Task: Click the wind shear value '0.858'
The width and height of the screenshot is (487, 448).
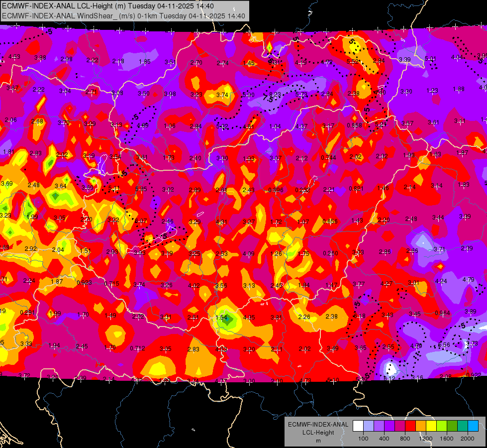Action: [x=354, y=125]
